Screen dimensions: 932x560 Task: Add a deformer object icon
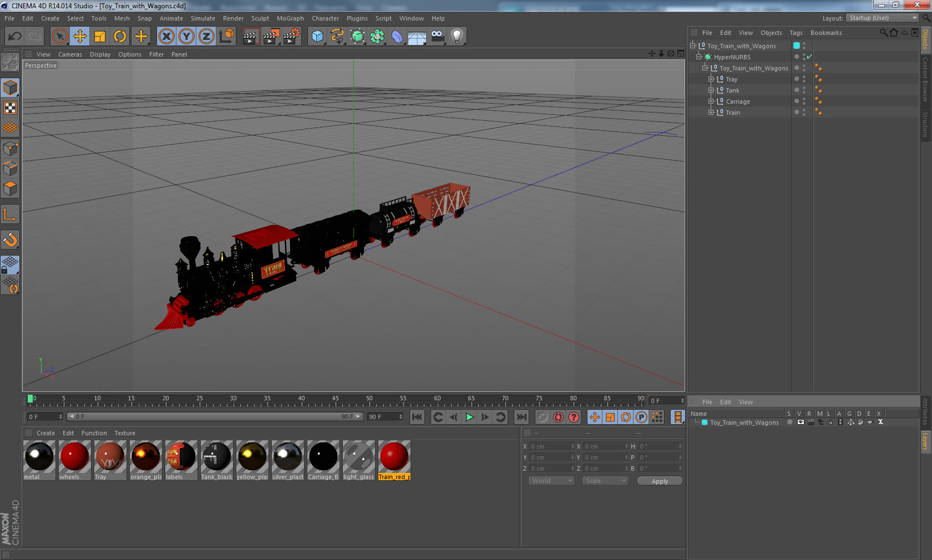coord(397,37)
